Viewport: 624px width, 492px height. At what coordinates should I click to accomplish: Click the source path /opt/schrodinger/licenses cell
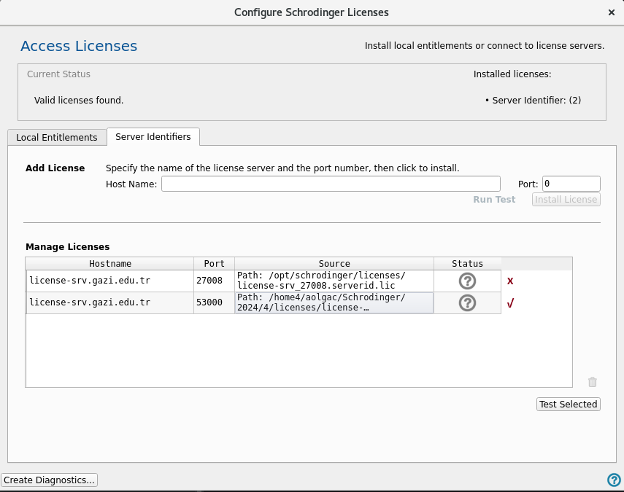pos(334,281)
